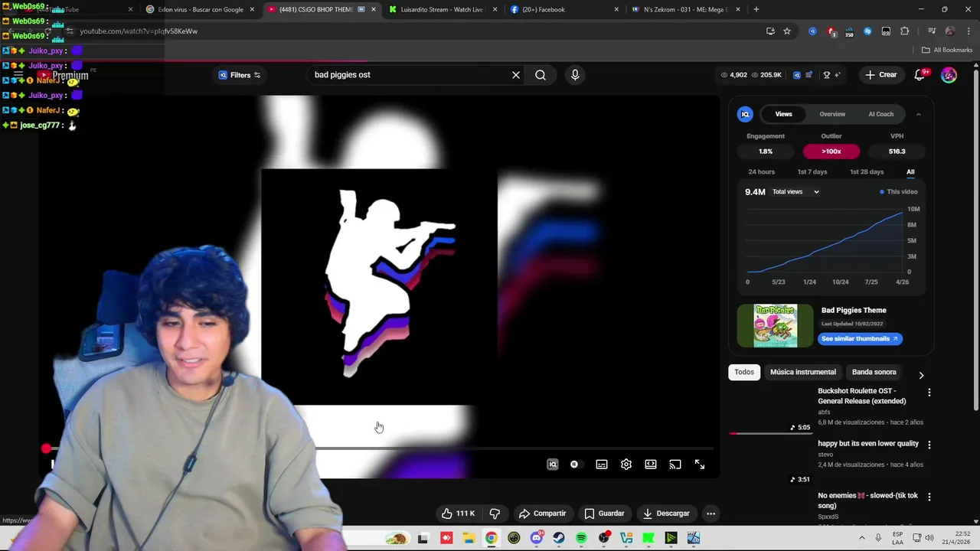Select the Música instrumental chip
Screen dimensions: 980x551
[x=802, y=372]
